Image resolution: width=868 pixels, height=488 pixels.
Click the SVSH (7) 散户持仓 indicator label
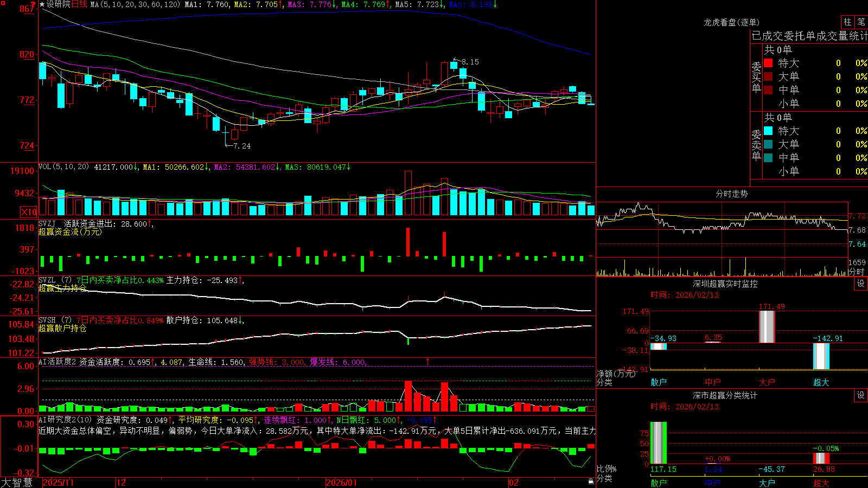pyautogui.click(x=55, y=320)
